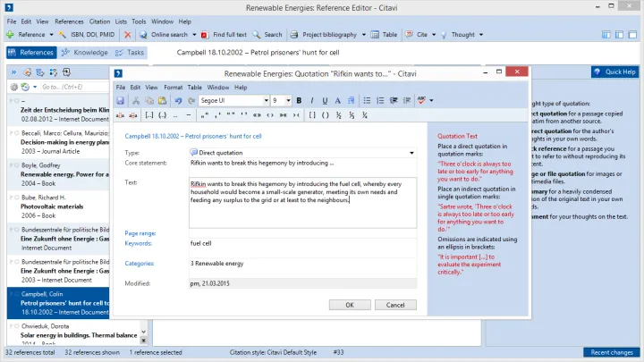This screenshot has height=362, width=644.
Task: Toggle Underline formatting
Action: point(325,100)
